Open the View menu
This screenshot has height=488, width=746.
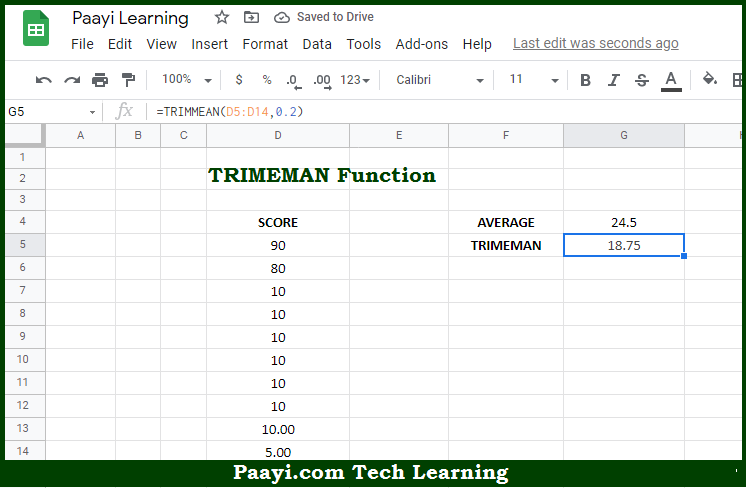point(162,44)
